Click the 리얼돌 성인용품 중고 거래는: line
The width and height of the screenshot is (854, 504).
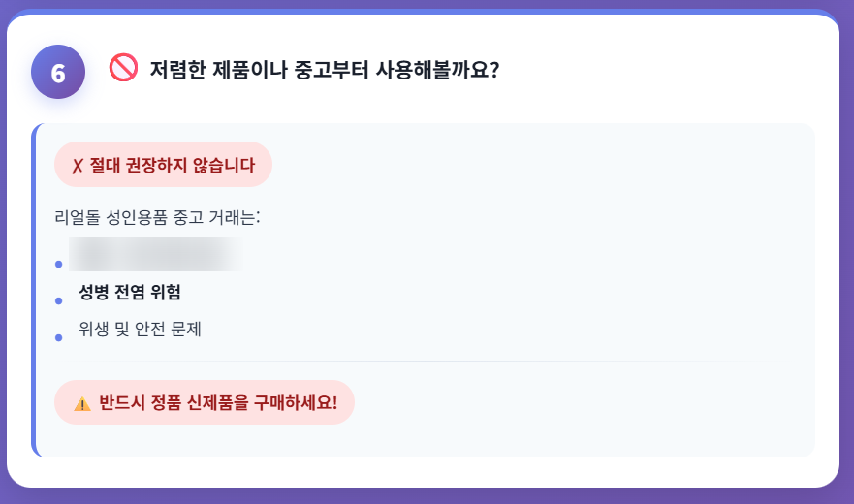tap(158, 217)
